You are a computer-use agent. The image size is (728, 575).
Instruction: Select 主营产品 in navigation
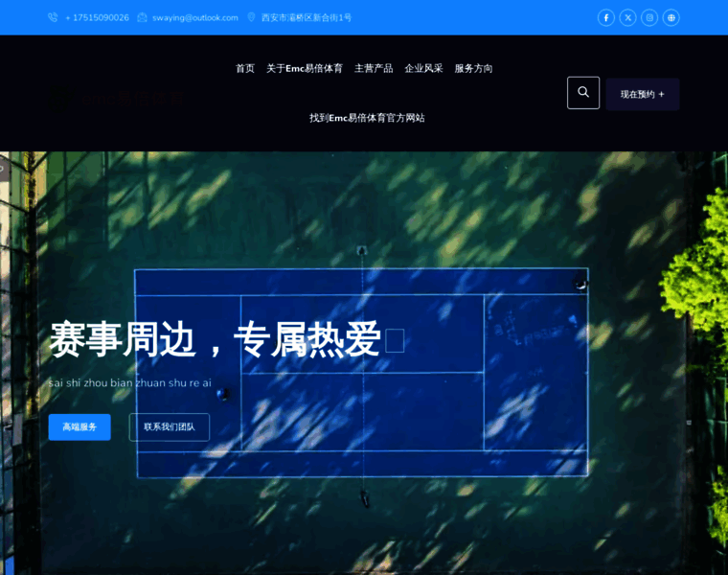374,68
